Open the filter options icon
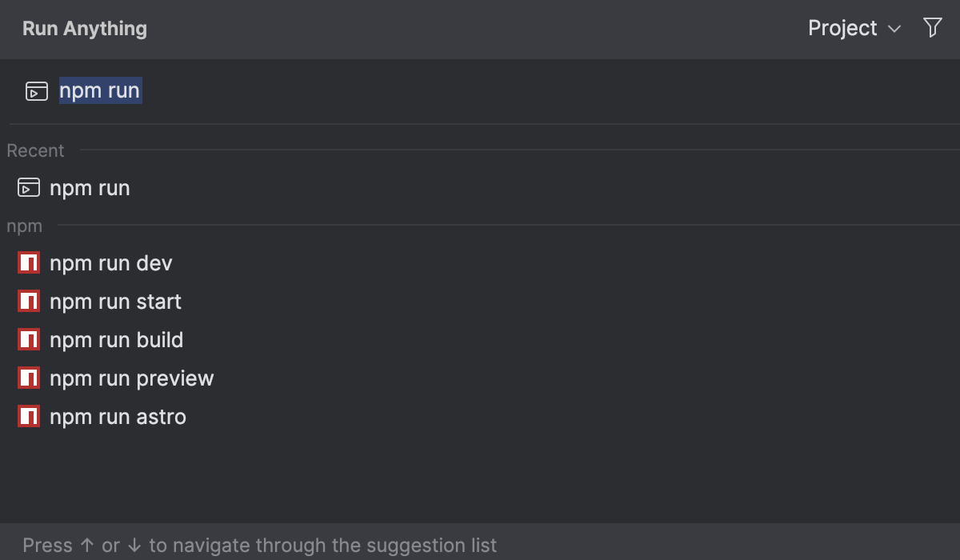This screenshot has width=960, height=560. [x=932, y=27]
